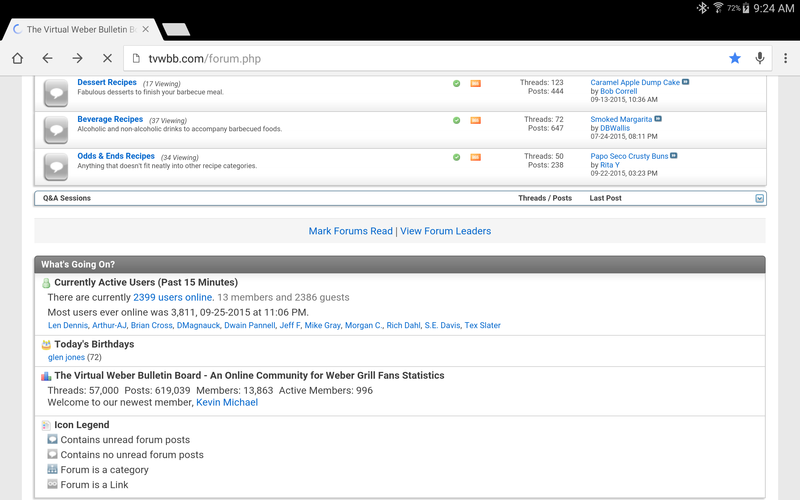Open Rich Dahl user profile
Screen dimensions: 800x500
click(x=404, y=326)
